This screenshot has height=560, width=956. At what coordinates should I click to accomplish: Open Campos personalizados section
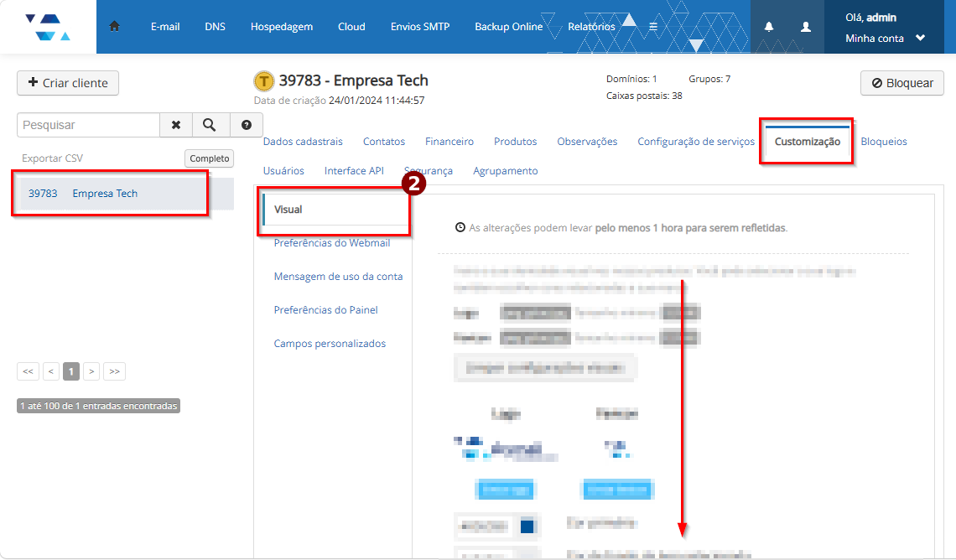click(x=330, y=343)
